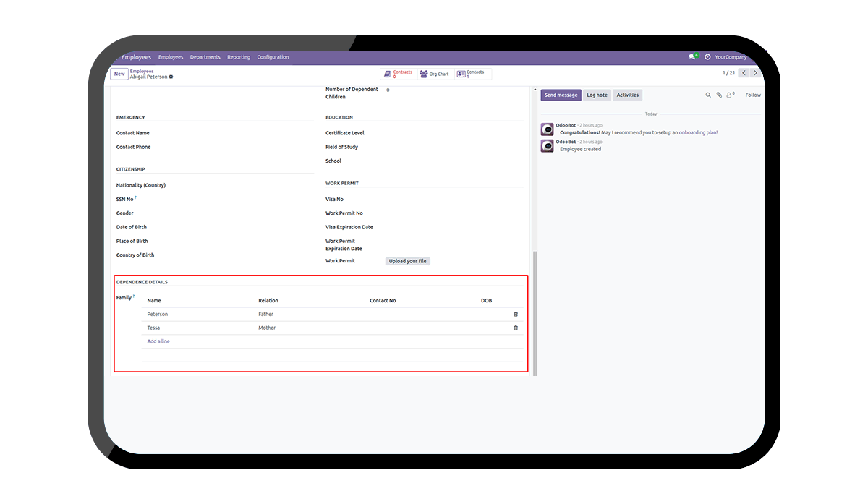Screen dimensions: 868x504
Task: Click Add a line in Family table
Action: tap(158, 341)
